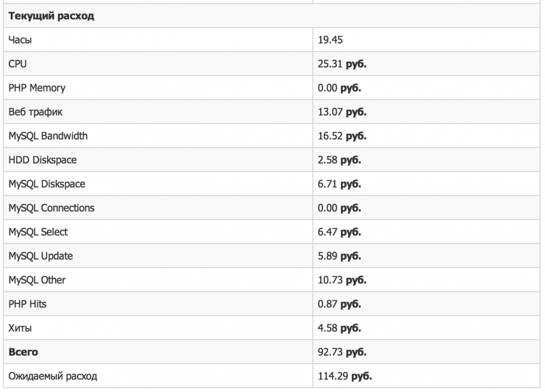The width and height of the screenshot is (545, 392).
Task: Click the 'Текущий расход' table header
Action: coord(51,16)
